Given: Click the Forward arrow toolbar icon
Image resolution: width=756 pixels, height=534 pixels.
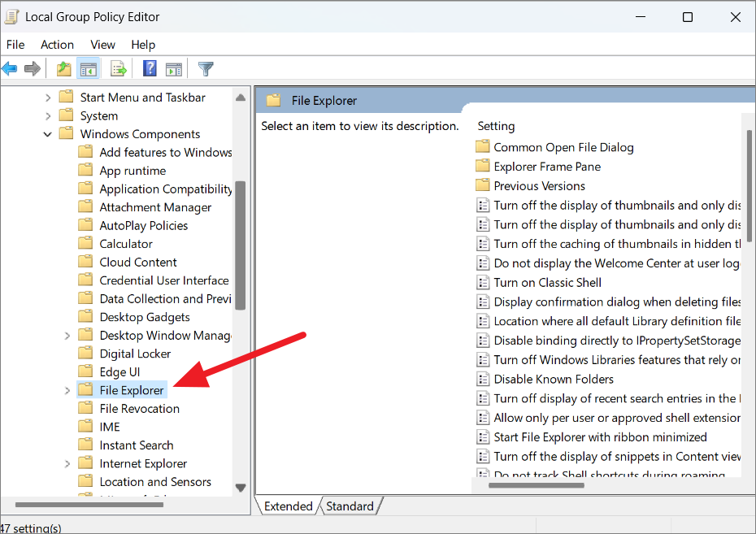Looking at the screenshot, I should [x=33, y=69].
